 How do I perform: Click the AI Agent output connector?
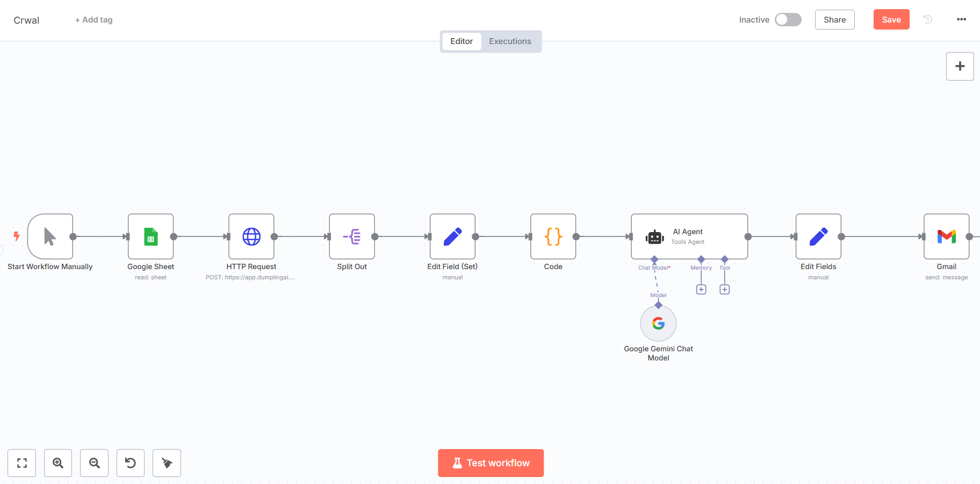(748, 236)
